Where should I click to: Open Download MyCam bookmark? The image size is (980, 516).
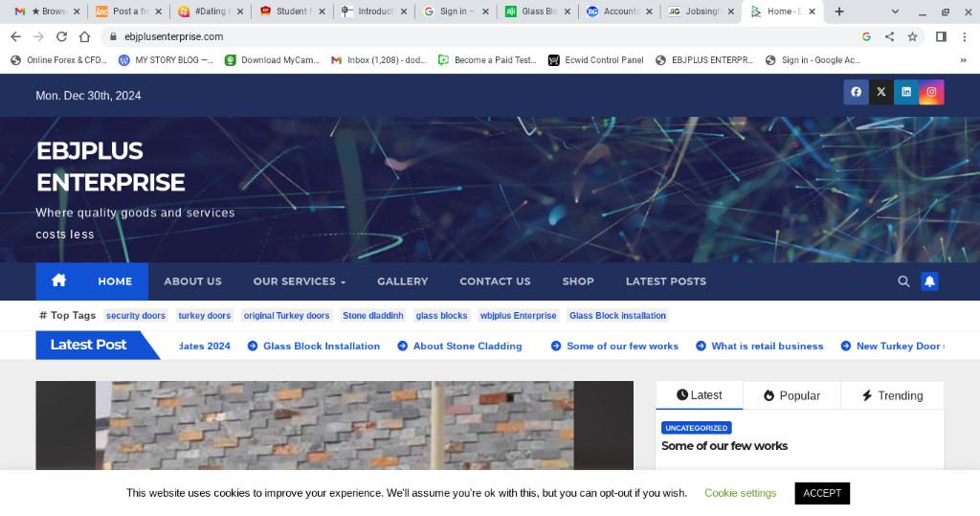(273, 60)
